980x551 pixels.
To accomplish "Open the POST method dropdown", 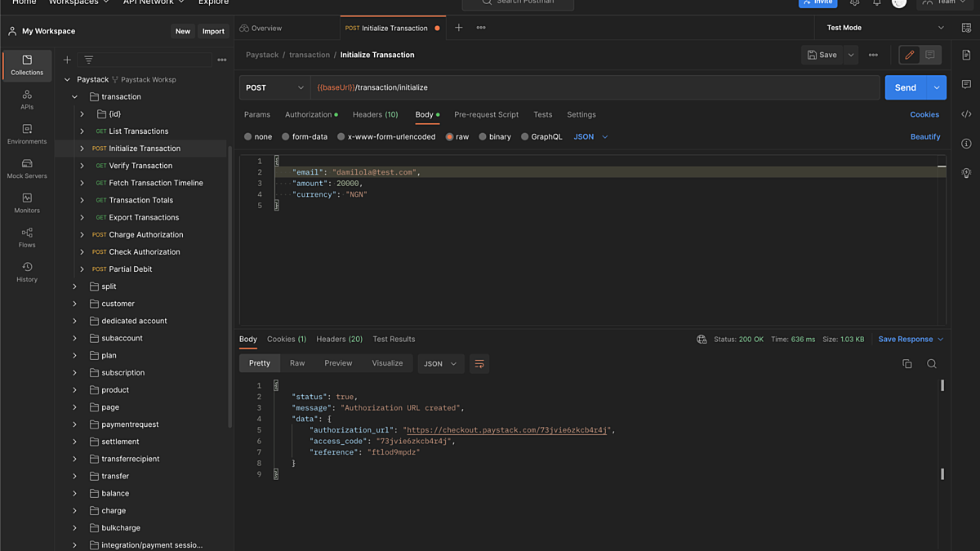I will (274, 87).
